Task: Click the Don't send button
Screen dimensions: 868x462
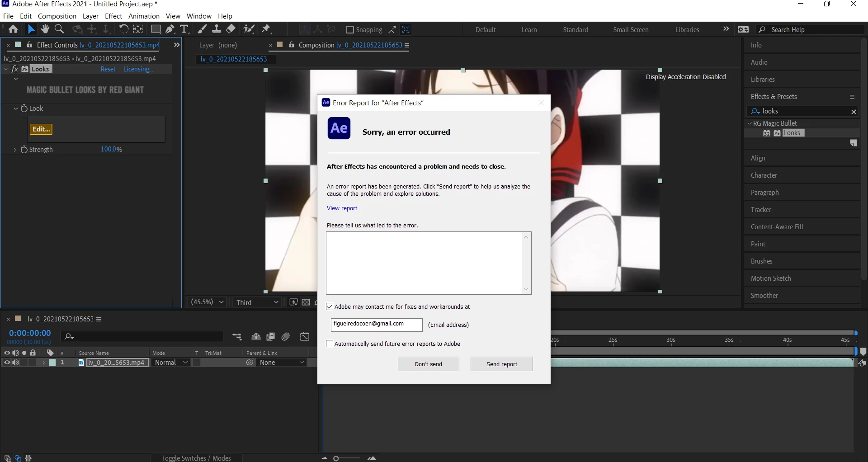Action: (x=429, y=364)
